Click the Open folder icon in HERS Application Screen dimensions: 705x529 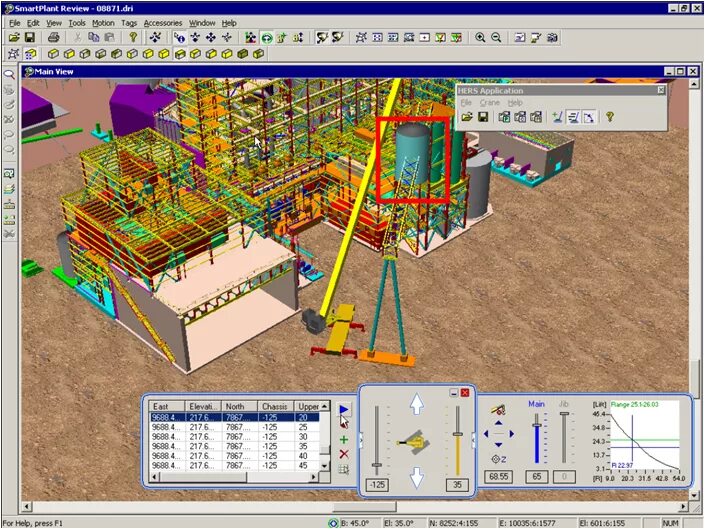tap(467, 117)
